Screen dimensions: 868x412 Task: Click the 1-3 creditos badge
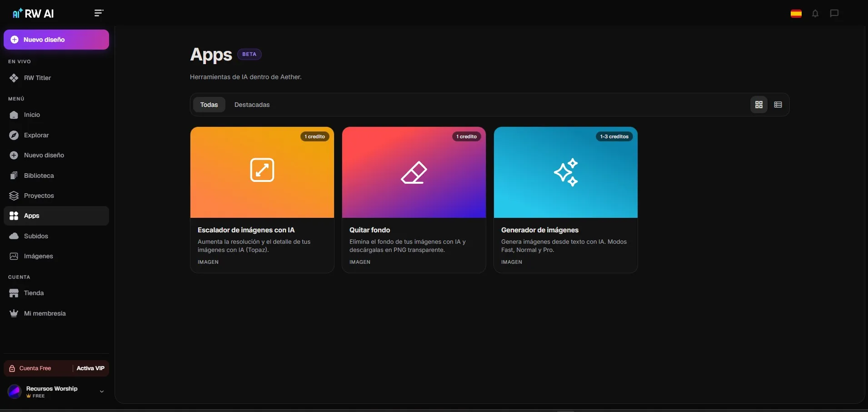(614, 136)
